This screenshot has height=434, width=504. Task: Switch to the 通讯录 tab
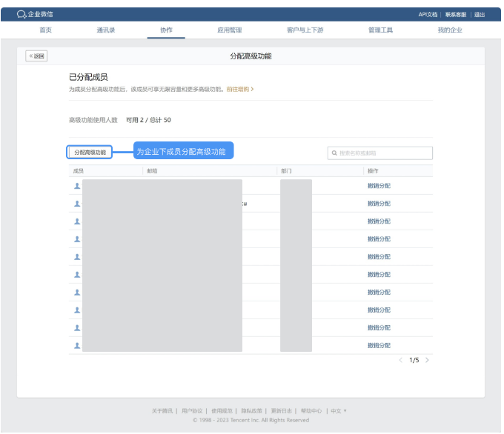[105, 30]
